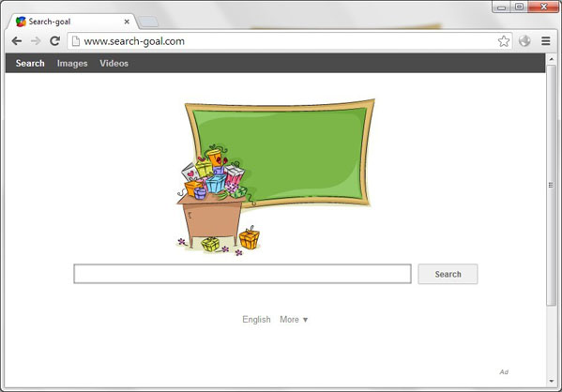Click the scrollbar down arrow
562x392 pixels.
[x=552, y=381]
